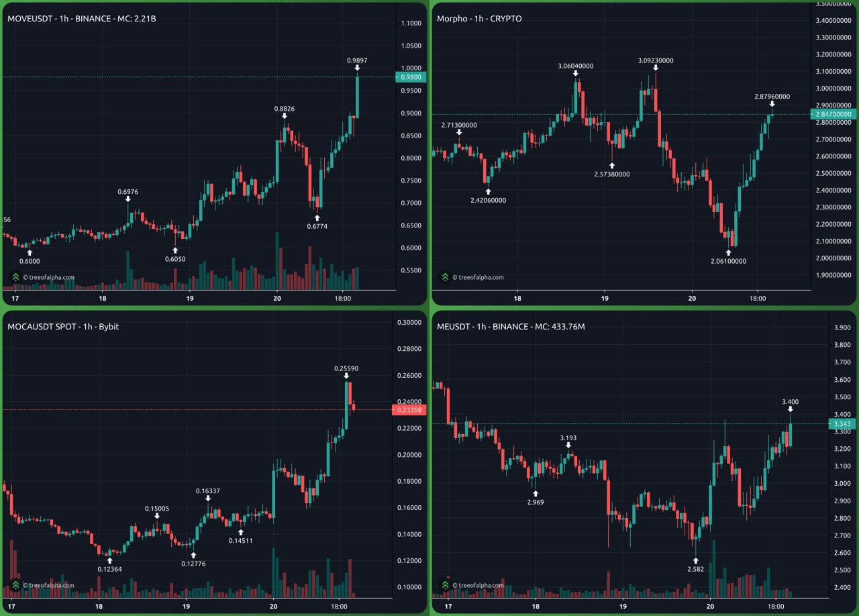Click the red 0.23398 current price tag
This screenshot has width=859, height=616.
408,409
